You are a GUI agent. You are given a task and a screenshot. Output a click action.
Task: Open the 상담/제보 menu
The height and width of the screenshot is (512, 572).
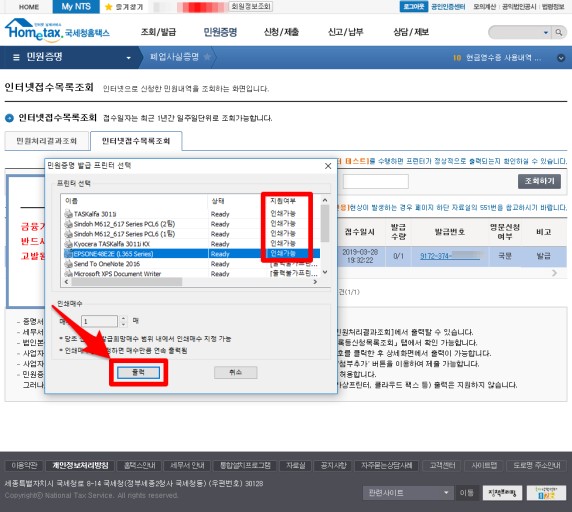coord(411,32)
